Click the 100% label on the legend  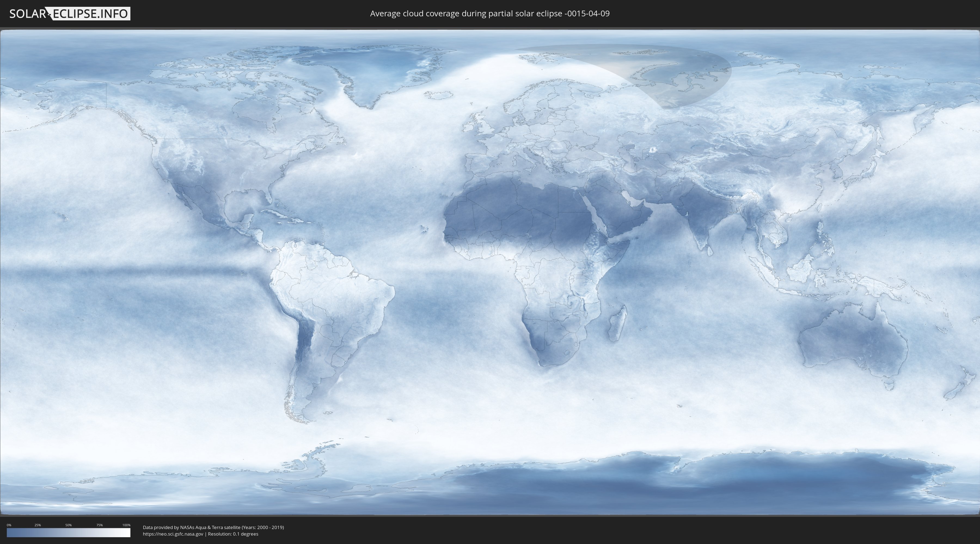click(126, 525)
